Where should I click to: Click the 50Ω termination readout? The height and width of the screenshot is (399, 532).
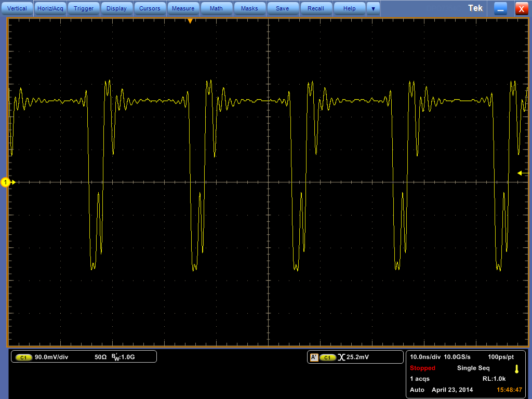100,357
